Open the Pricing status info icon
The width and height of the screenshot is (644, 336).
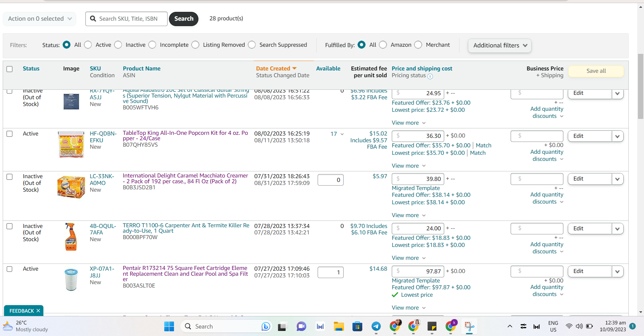pos(430,76)
